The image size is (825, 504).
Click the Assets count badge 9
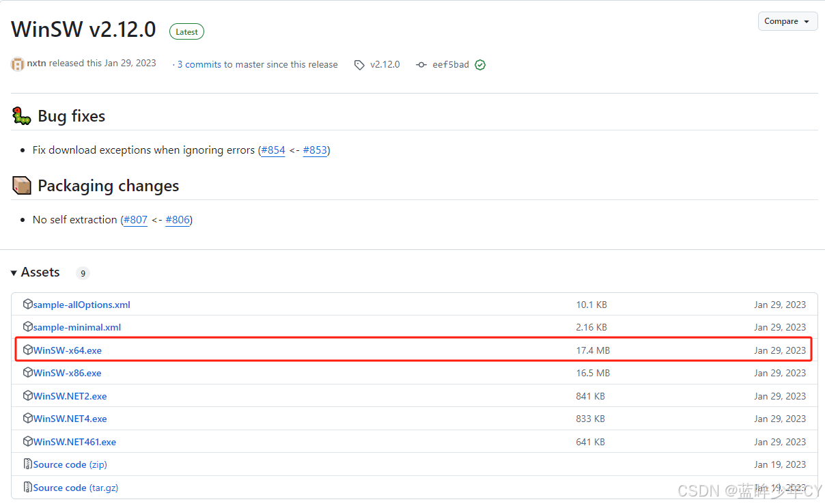[x=83, y=273]
